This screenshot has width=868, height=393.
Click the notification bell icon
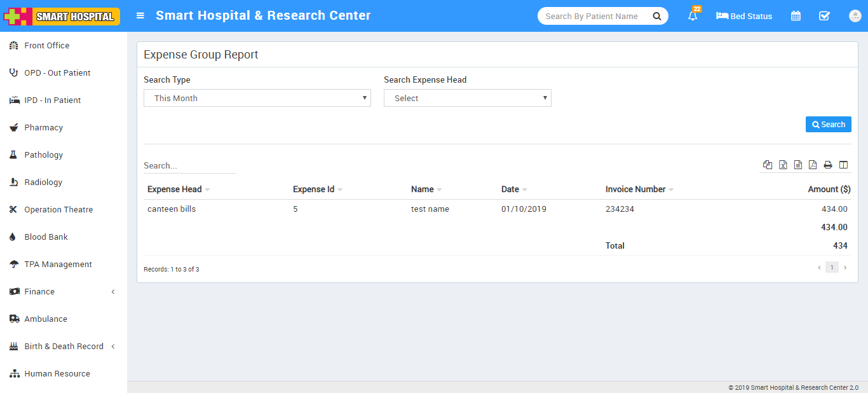coord(693,16)
